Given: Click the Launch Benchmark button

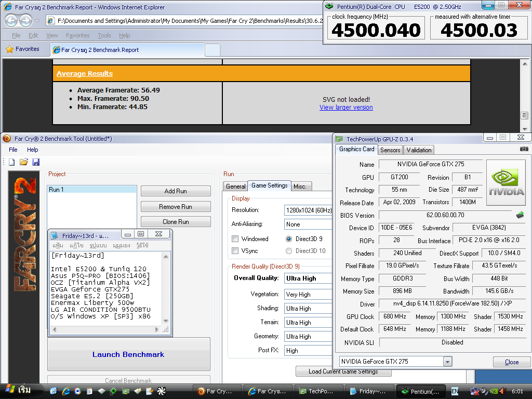Looking at the screenshot, I should point(129,354).
